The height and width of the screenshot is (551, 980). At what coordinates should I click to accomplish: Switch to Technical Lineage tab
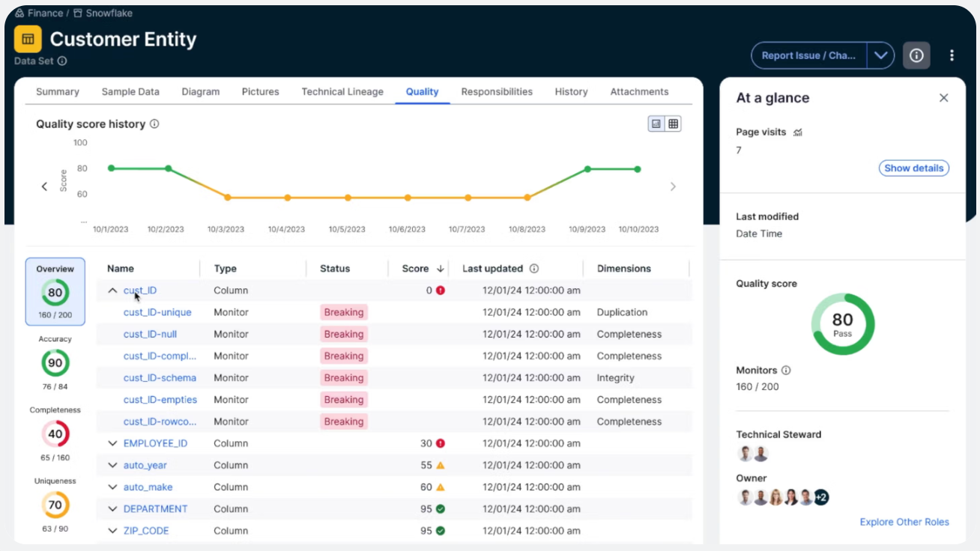click(x=342, y=92)
